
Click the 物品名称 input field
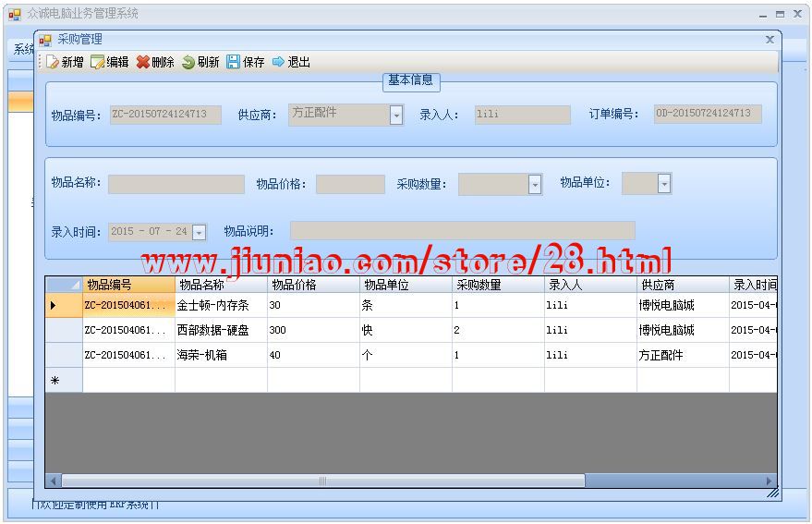pos(176,185)
